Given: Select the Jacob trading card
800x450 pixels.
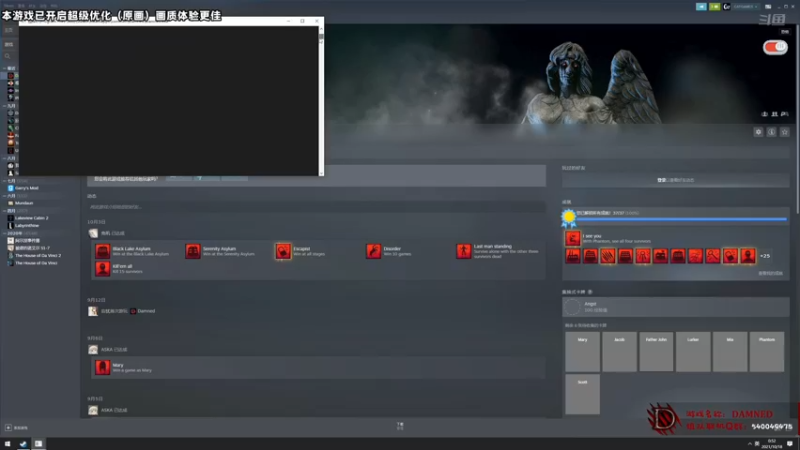Looking at the screenshot, I should click(619, 352).
